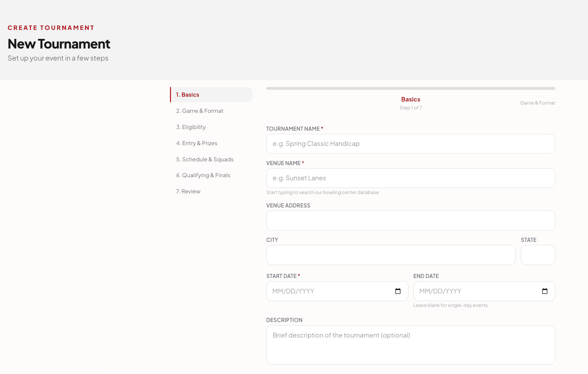Focus the Venue Name input field
The width and height of the screenshot is (588, 374).
coord(410,178)
